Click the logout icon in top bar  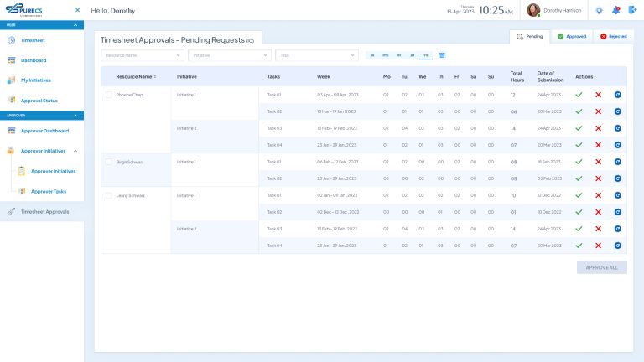tap(632, 10)
